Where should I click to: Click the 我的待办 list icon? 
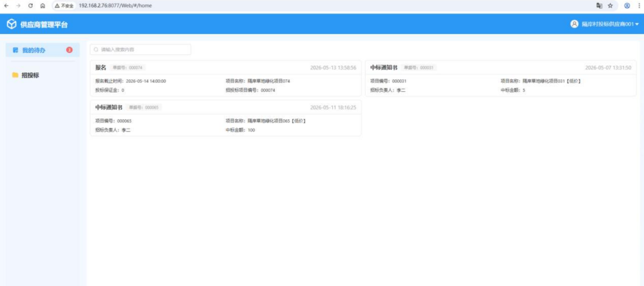click(x=16, y=50)
